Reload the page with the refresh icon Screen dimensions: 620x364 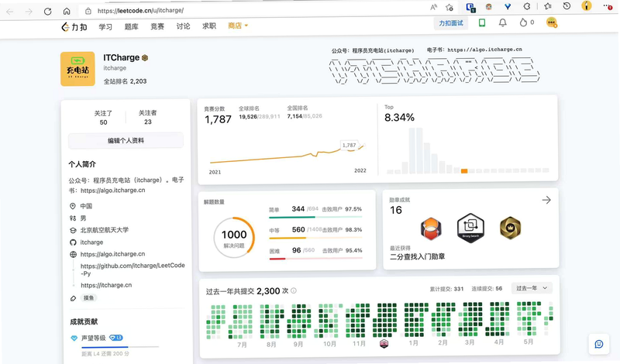tap(48, 11)
